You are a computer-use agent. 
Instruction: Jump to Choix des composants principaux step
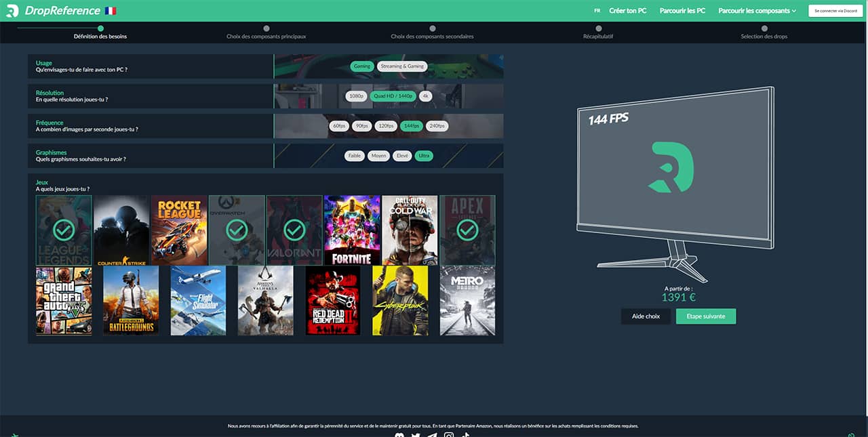click(x=267, y=33)
